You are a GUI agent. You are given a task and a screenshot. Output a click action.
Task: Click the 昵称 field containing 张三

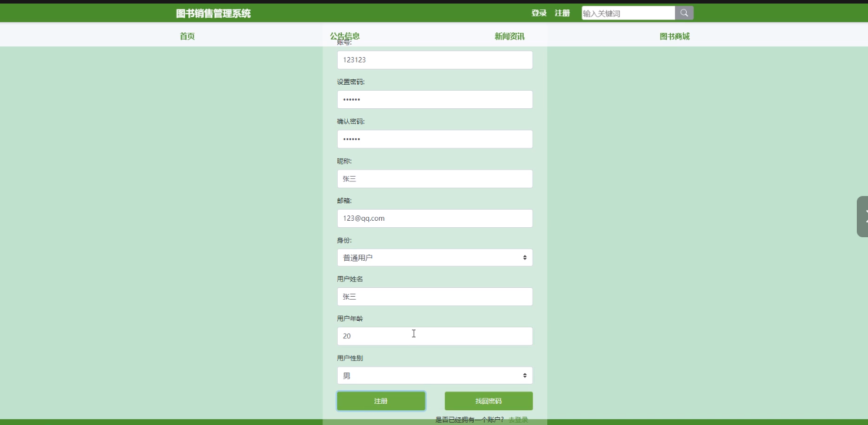(x=435, y=179)
